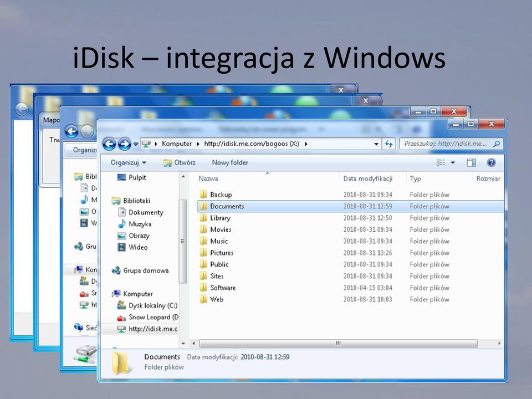Click the drive icon in address bar
This screenshot has height=399, width=532.
[146, 144]
